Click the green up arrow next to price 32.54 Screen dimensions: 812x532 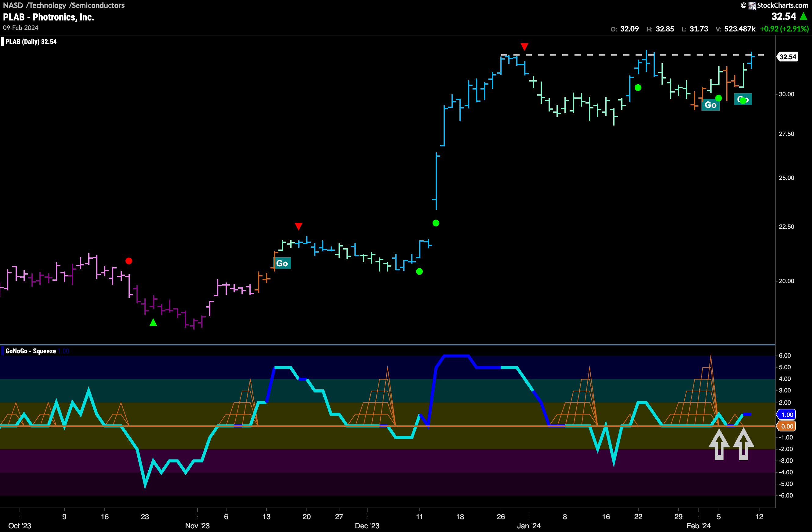coord(803,16)
